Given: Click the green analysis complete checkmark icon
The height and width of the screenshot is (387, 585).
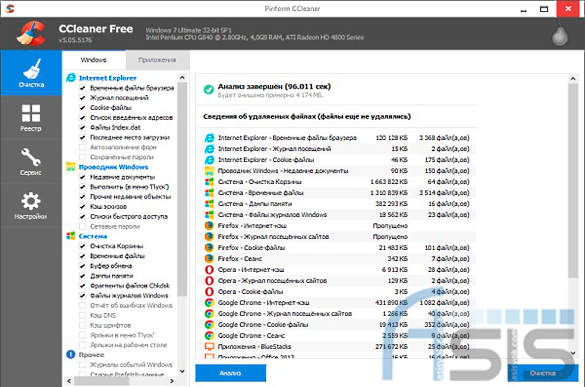Looking at the screenshot, I should pos(209,90).
